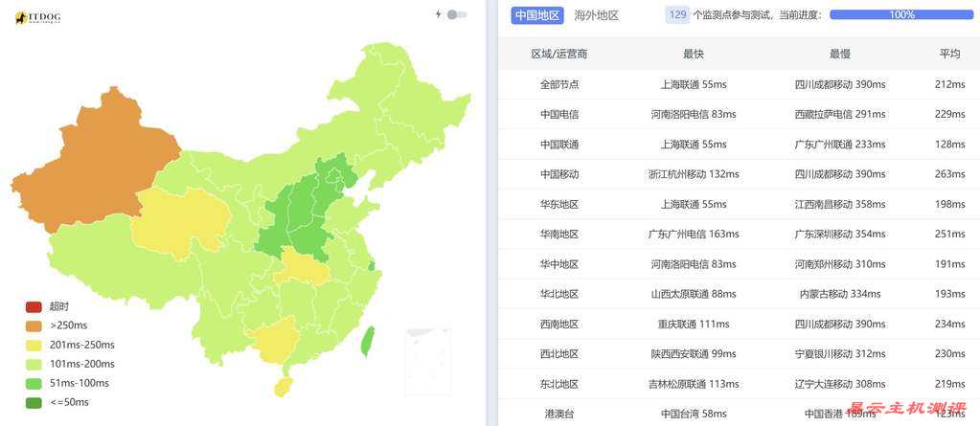Click 浙江杭州移动 132ms cell
The width and height of the screenshot is (980, 426).
tap(694, 174)
